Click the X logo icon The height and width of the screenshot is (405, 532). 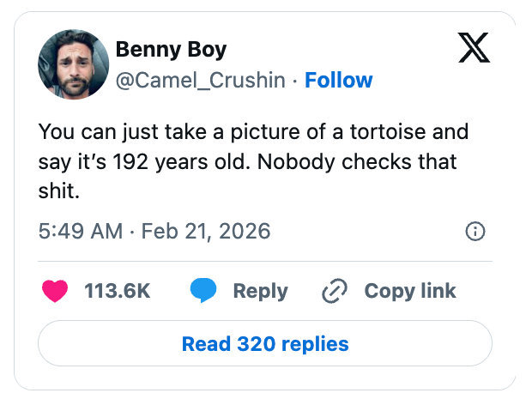click(x=473, y=50)
